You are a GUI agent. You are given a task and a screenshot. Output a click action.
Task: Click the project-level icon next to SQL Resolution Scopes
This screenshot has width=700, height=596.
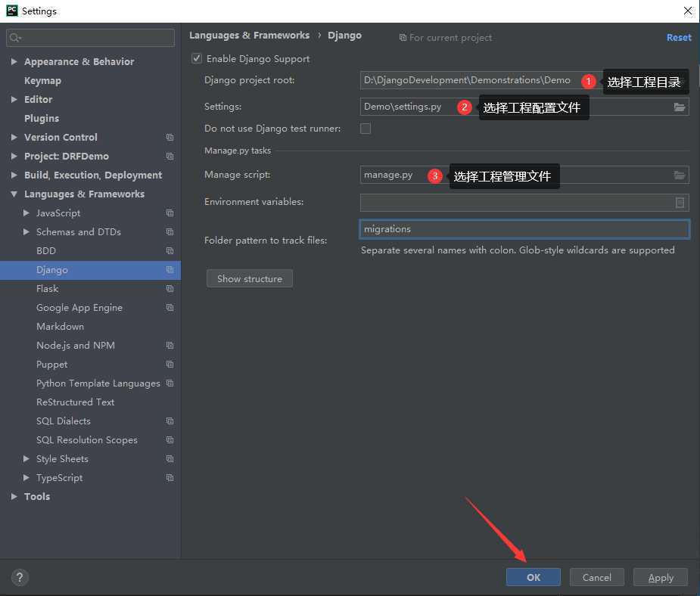(x=170, y=440)
